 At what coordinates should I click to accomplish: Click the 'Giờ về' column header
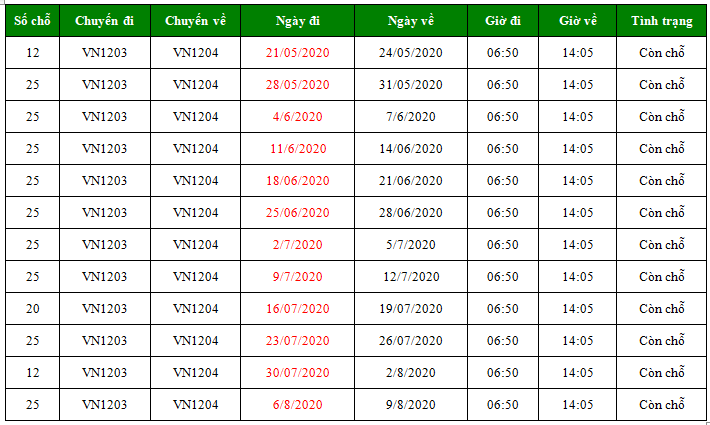[577, 21]
